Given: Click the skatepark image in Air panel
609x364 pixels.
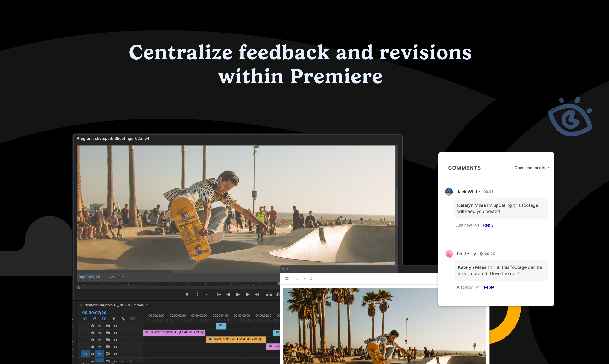Looking at the screenshot, I should point(385,326).
